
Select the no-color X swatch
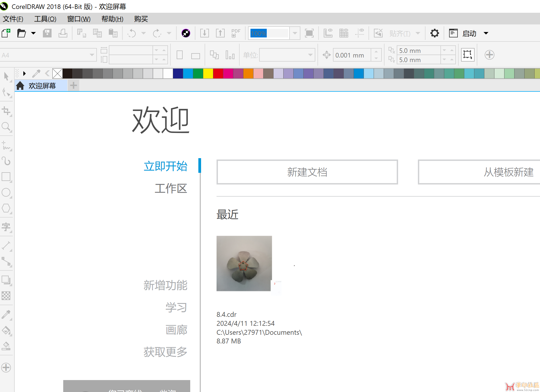tap(58, 73)
